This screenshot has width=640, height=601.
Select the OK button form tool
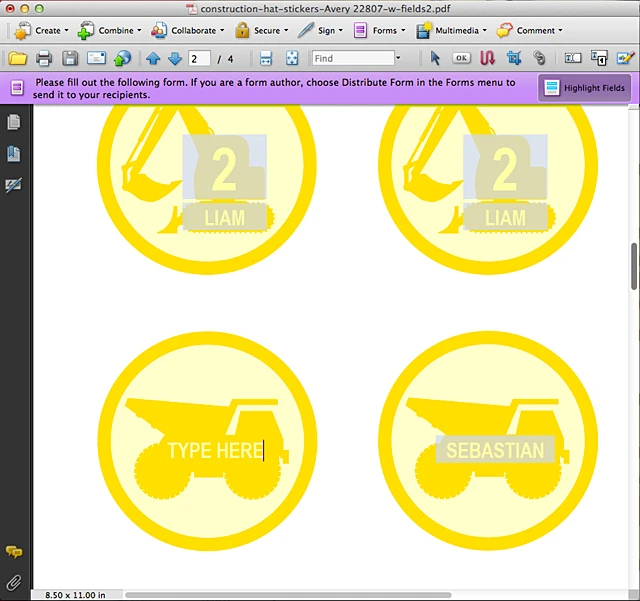click(x=462, y=58)
